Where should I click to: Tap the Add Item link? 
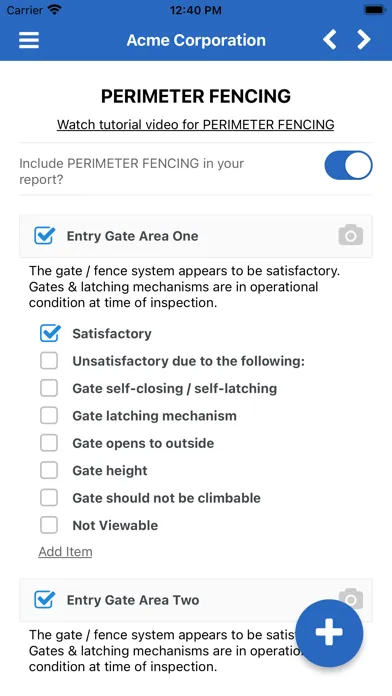[x=65, y=552]
